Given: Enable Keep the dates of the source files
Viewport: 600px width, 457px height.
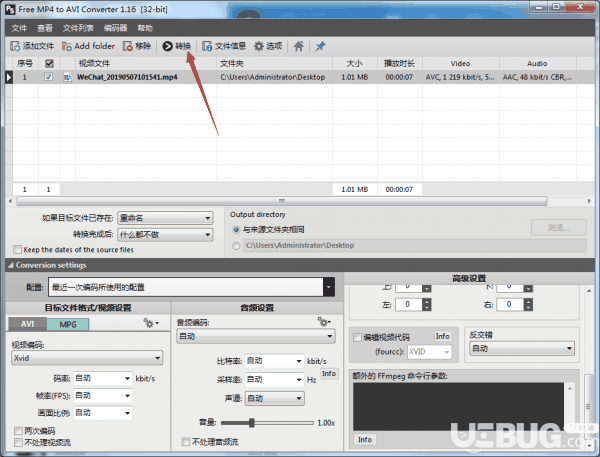Looking at the screenshot, I should click(17, 250).
